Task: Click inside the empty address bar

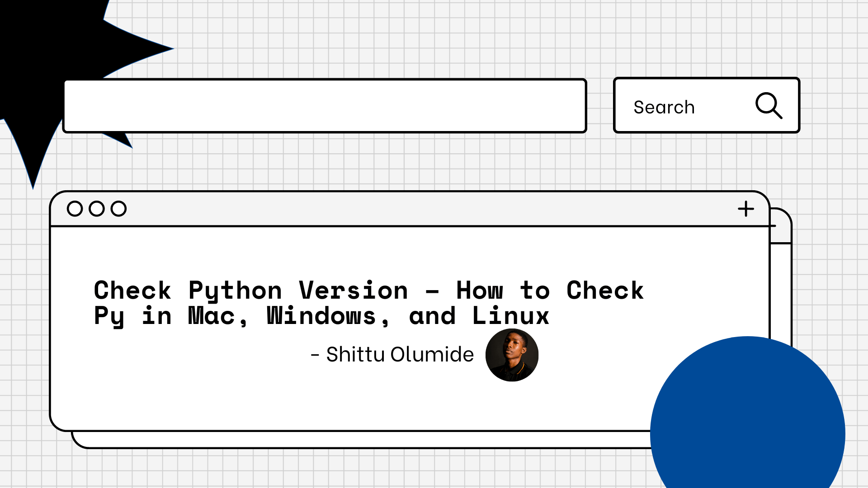Action: tap(325, 105)
